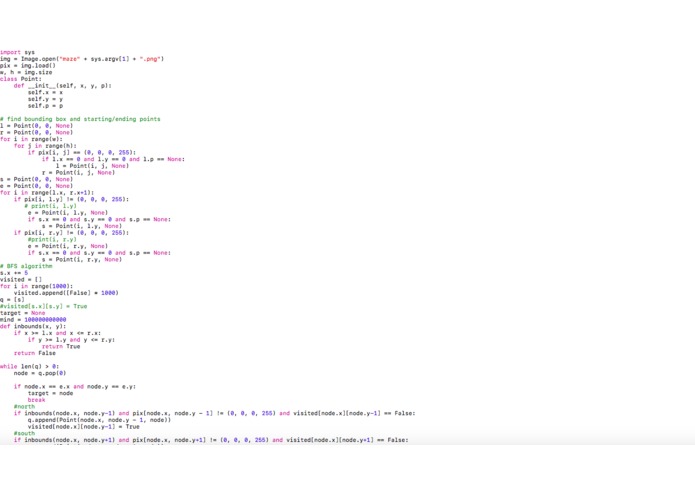Click 'visited.append([False] * 1000)' line
The height and width of the screenshot is (494, 695).
point(66,293)
